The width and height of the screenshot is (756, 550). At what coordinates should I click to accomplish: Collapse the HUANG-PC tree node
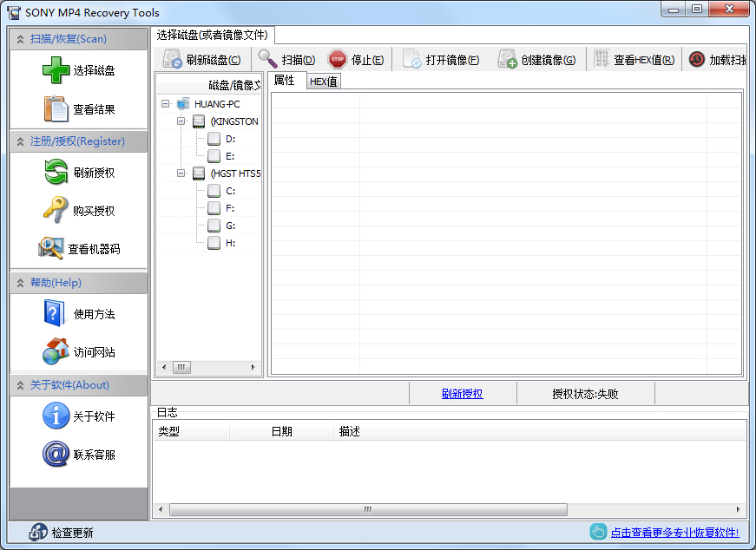(166, 103)
